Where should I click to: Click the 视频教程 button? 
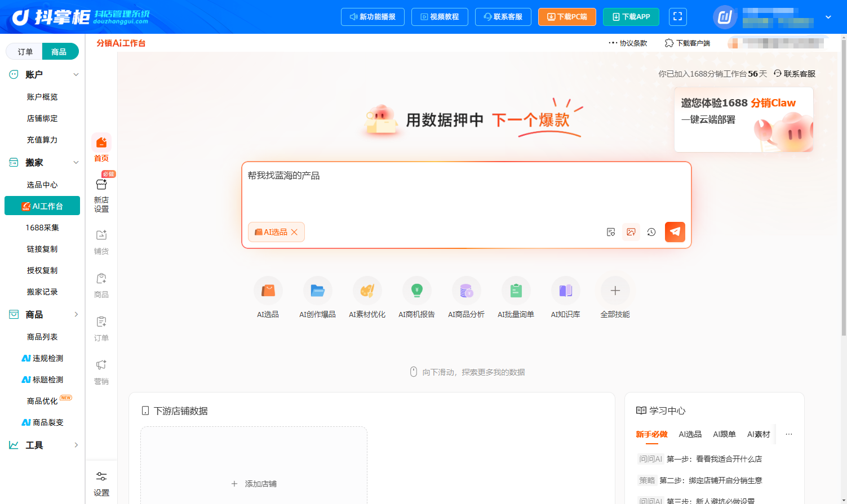[440, 17]
